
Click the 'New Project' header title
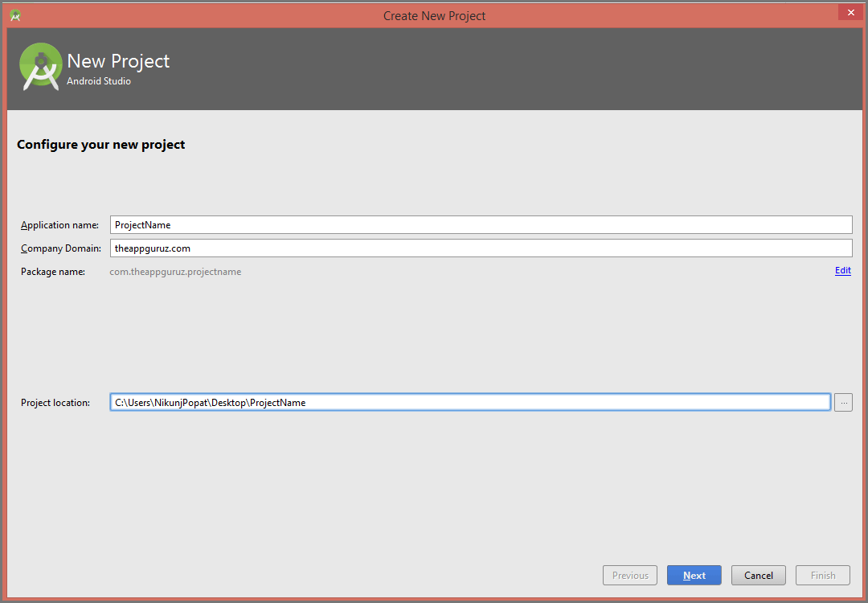point(118,61)
